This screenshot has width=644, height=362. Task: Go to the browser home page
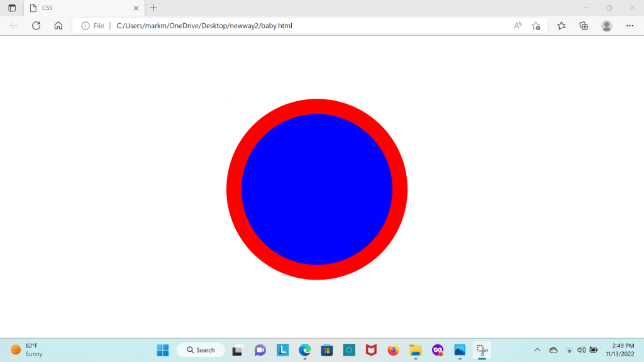[x=58, y=26]
